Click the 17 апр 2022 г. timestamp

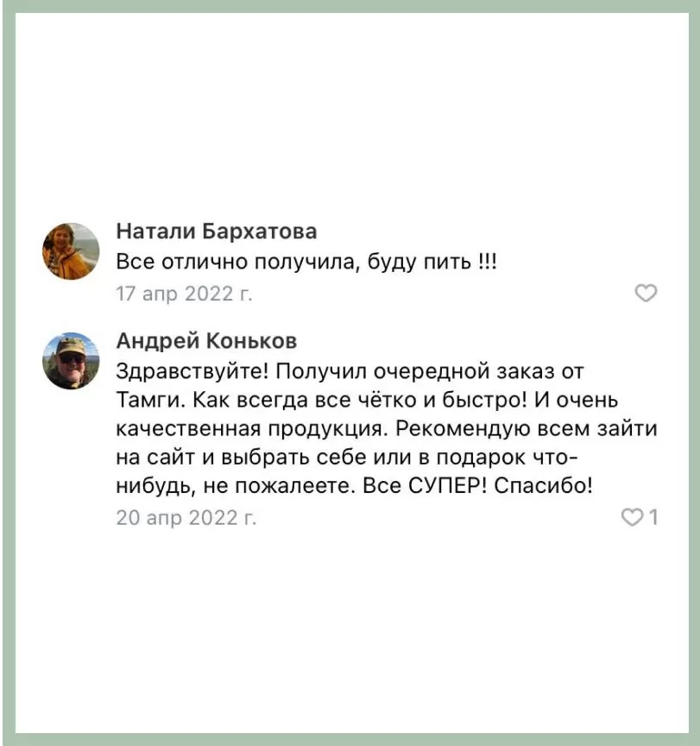(x=184, y=294)
